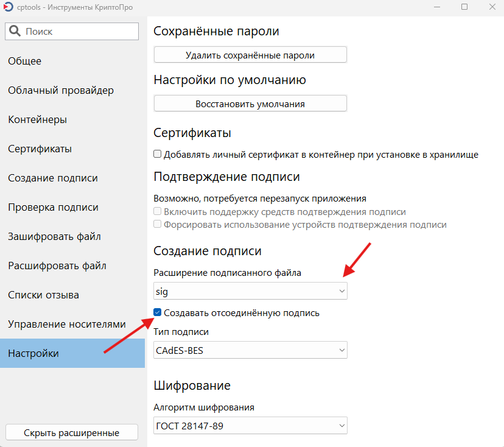Minimize the cptools window
The width and height of the screenshot is (504, 447).
click(x=437, y=7)
